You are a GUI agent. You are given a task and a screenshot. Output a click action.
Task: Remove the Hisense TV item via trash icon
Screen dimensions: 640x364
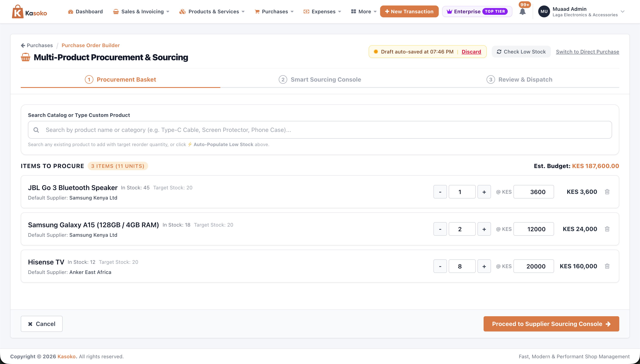click(607, 266)
